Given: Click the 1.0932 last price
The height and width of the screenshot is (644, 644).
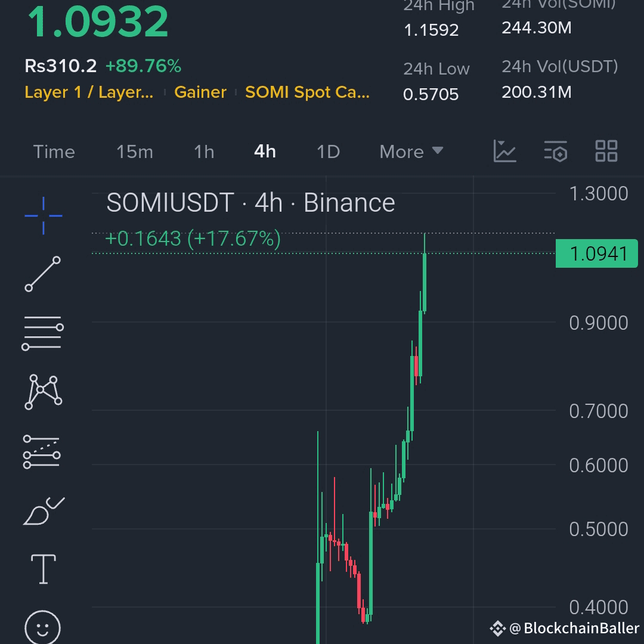Looking at the screenshot, I should coord(98,21).
